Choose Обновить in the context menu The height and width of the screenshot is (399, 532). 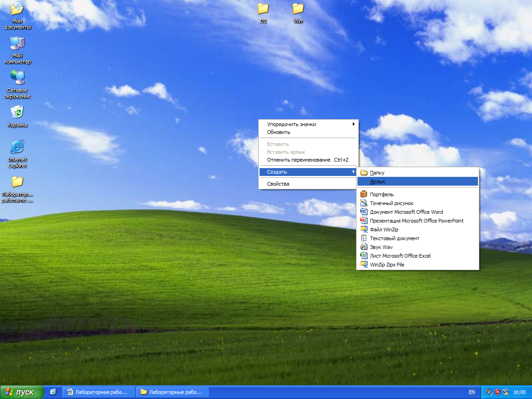point(308,133)
